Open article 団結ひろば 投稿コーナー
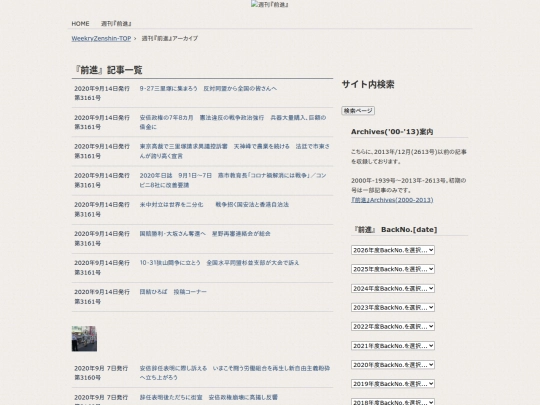The width and height of the screenshot is (540, 405). 173,292
